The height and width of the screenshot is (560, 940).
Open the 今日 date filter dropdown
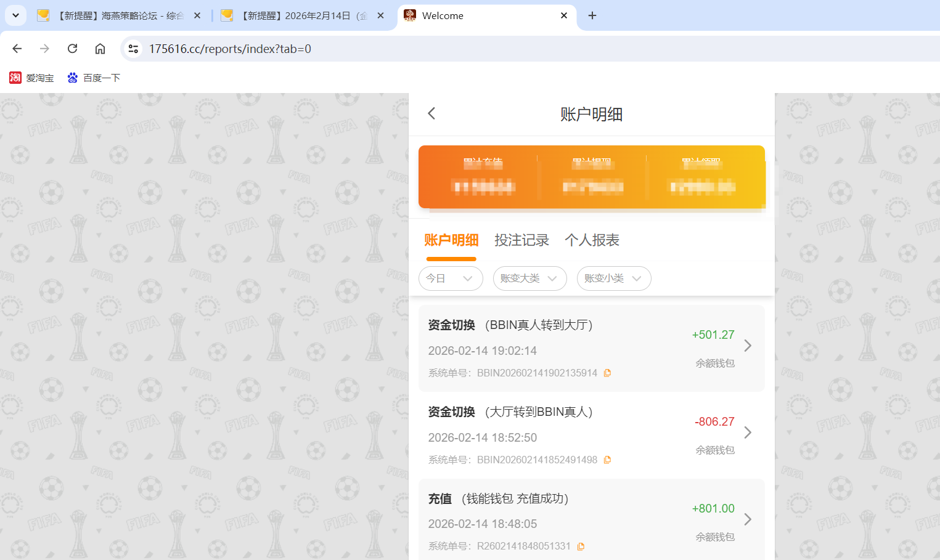[451, 278]
